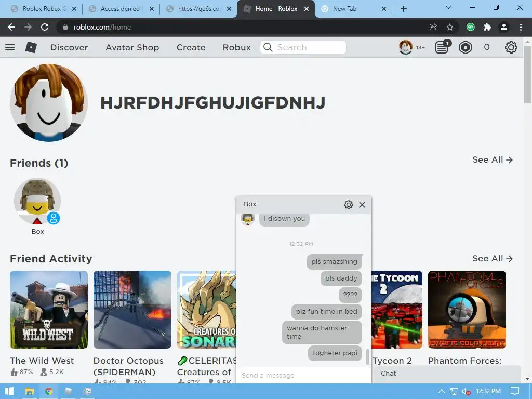The height and width of the screenshot is (399, 532).
Task: Click the browser forward arrow
Action: coord(28,27)
